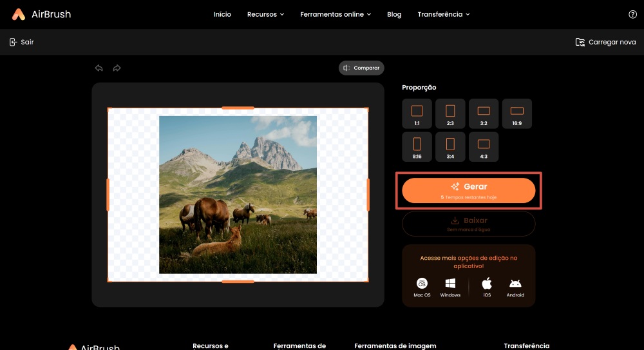Image resolution: width=644 pixels, height=350 pixels.
Task: Open the iOS app download
Action: [x=487, y=287]
